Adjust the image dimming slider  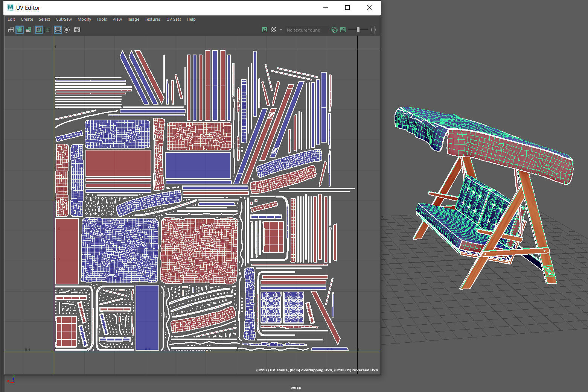pos(358,30)
